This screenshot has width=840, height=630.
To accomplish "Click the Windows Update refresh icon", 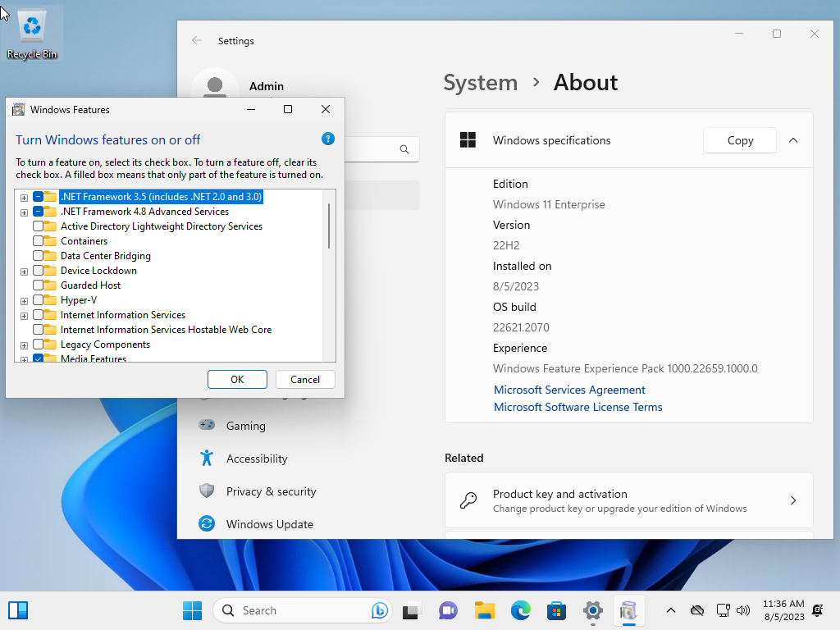I will point(207,523).
